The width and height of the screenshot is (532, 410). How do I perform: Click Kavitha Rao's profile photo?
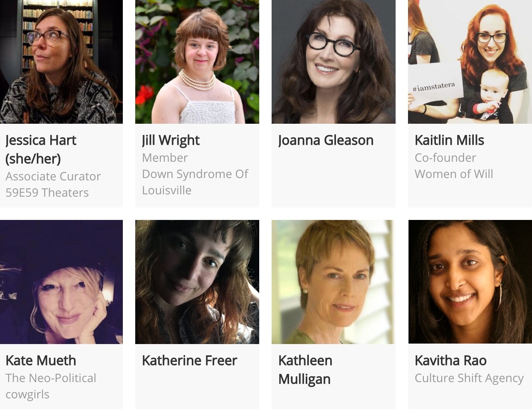[x=470, y=282]
